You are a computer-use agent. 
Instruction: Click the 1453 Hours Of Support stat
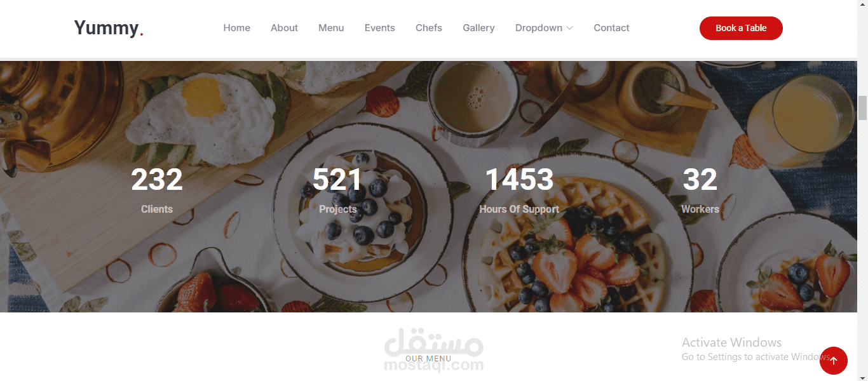(x=519, y=189)
